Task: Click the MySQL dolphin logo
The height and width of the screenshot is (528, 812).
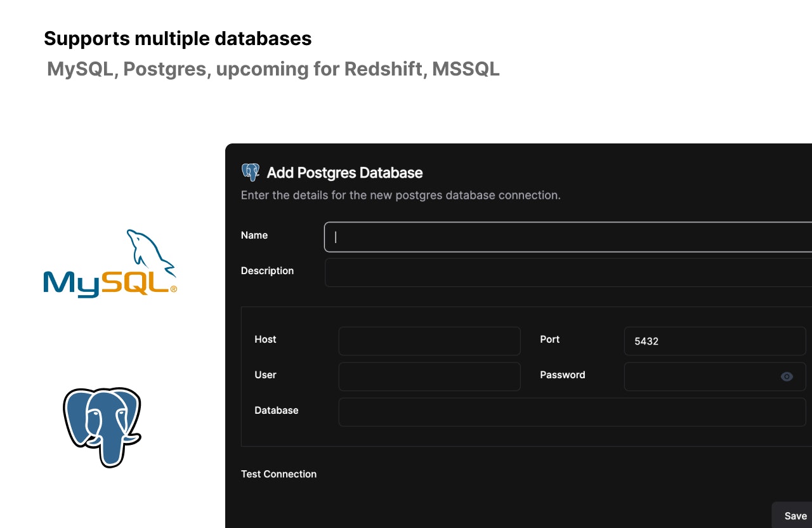Action: pyautogui.click(x=110, y=263)
